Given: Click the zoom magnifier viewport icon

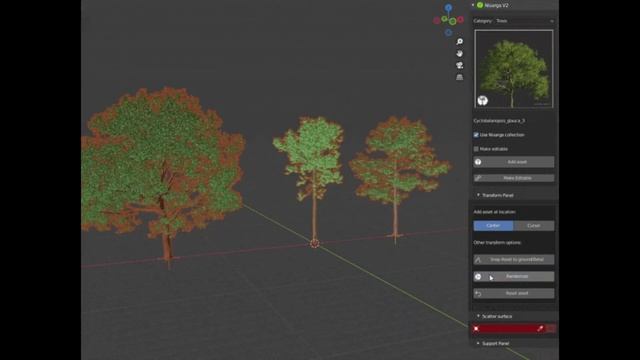Looking at the screenshot, I should [460, 42].
